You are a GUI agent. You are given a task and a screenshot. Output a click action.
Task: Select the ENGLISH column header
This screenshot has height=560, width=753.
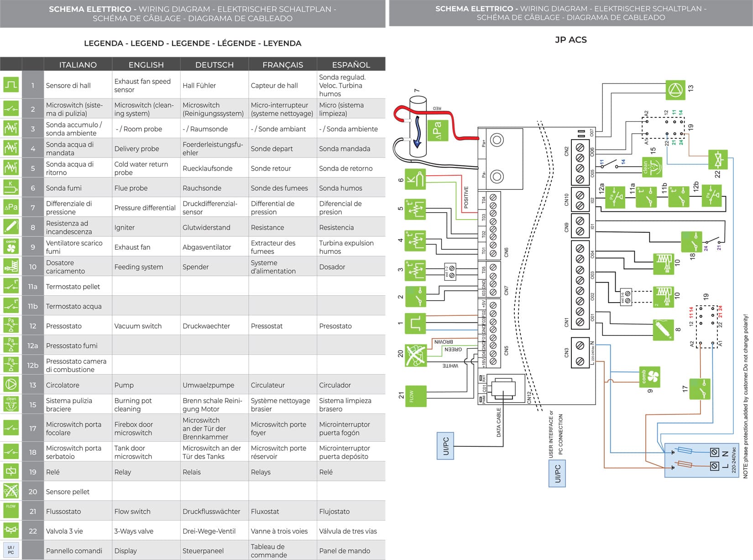[146, 64]
